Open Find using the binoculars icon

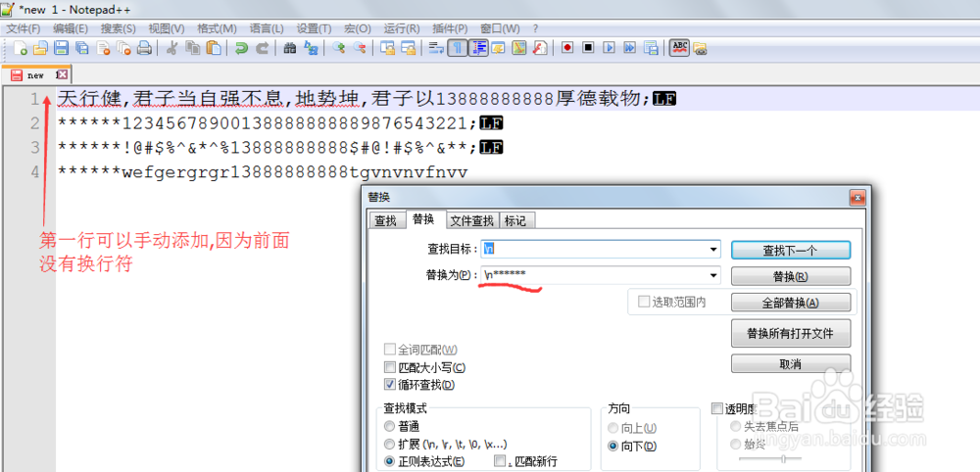[x=290, y=48]
